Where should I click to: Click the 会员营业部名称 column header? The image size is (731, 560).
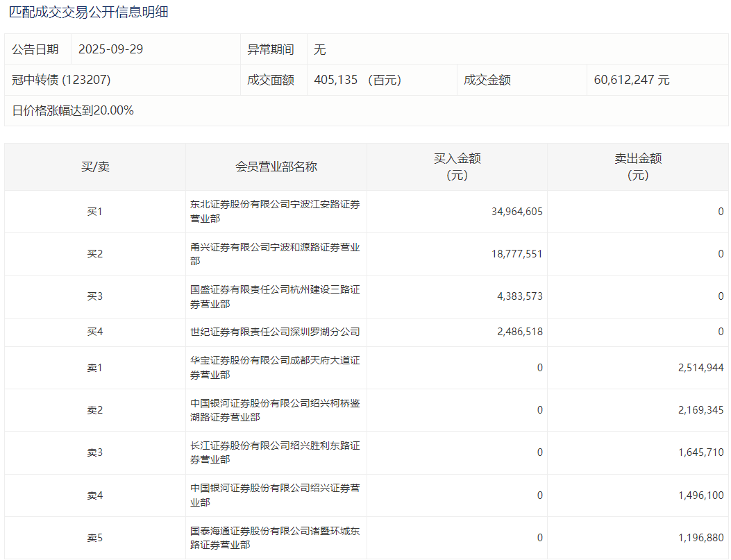276,167
